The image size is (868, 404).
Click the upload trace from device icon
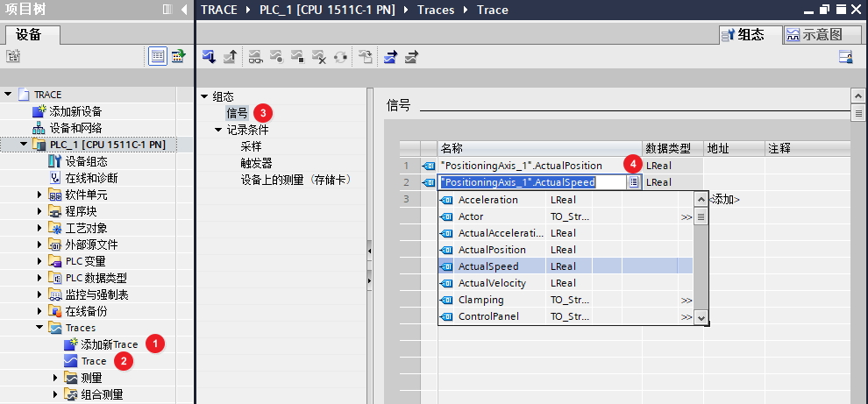(230, 56)
